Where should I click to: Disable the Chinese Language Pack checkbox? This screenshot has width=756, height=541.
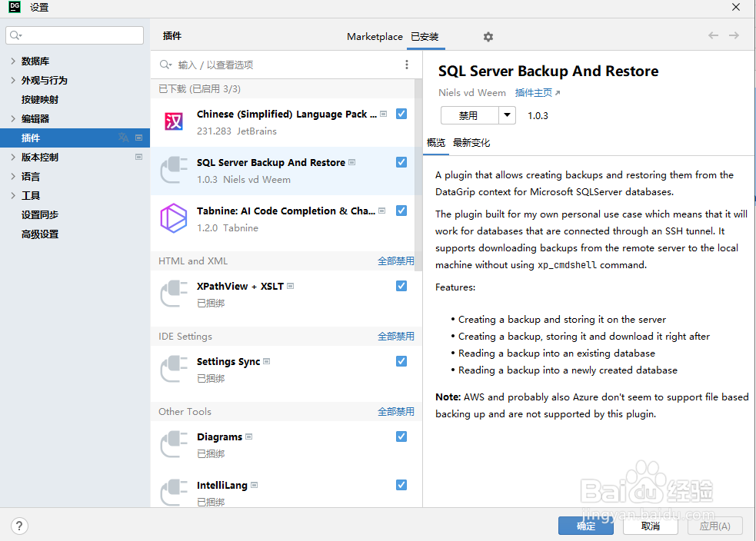click(401, 114)
